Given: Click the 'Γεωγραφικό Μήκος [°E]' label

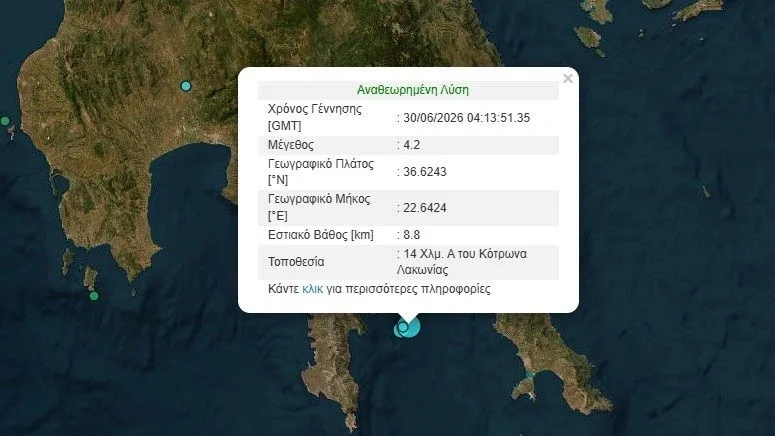Looking at the screenshot, I should [319, 207].
